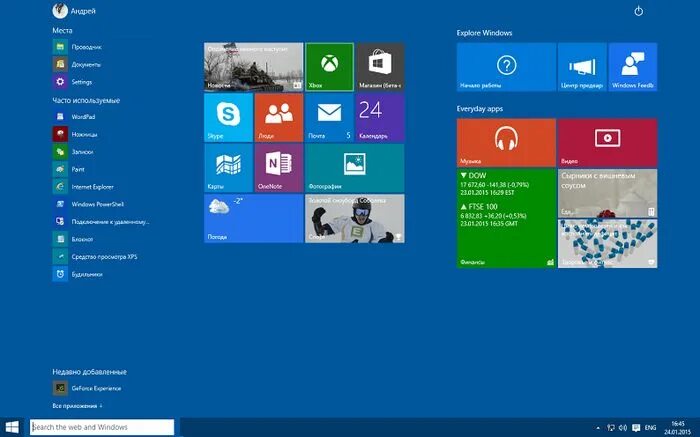Open Средство просмотра XPS

click(x=96, y=257)
